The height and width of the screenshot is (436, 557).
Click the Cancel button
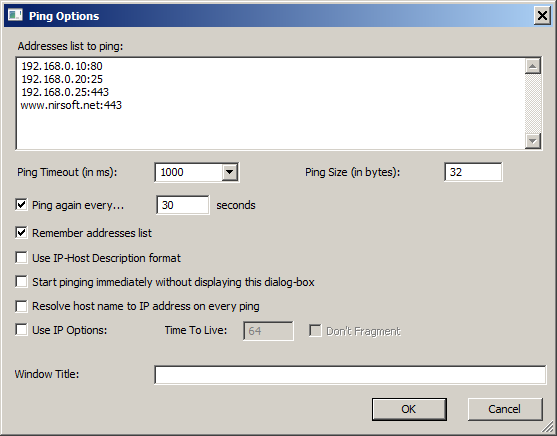pyautogui.click(x=505, y=409)
